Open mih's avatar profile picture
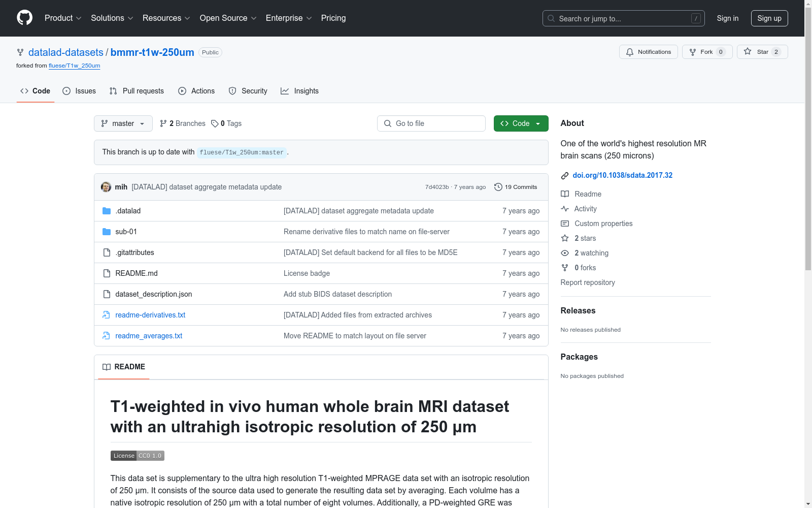Image resolution: width=812 pixels, height=508 pixels. point(106,187)
